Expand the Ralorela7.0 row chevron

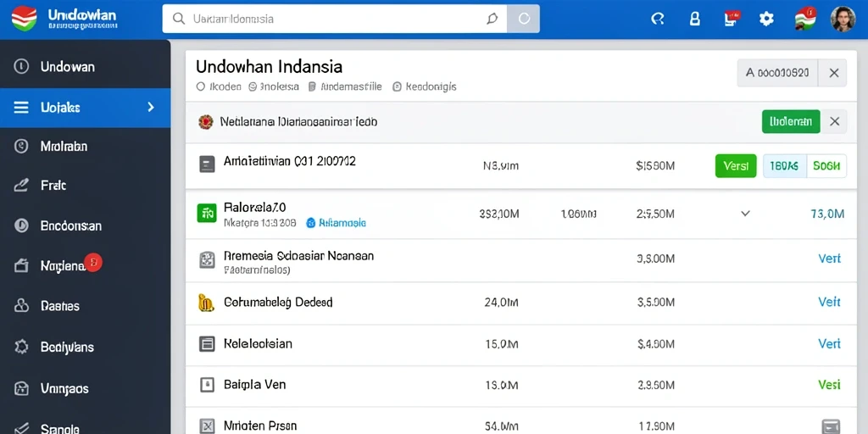745,213
